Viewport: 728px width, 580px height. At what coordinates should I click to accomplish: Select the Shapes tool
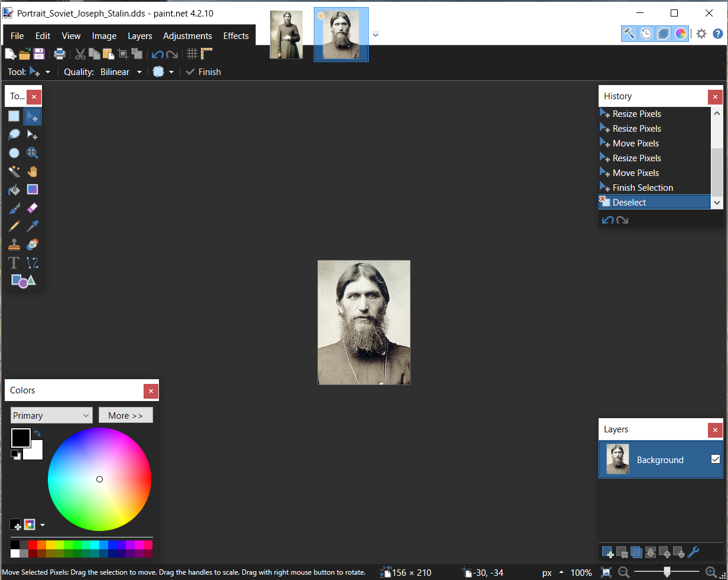click(24, 281)
